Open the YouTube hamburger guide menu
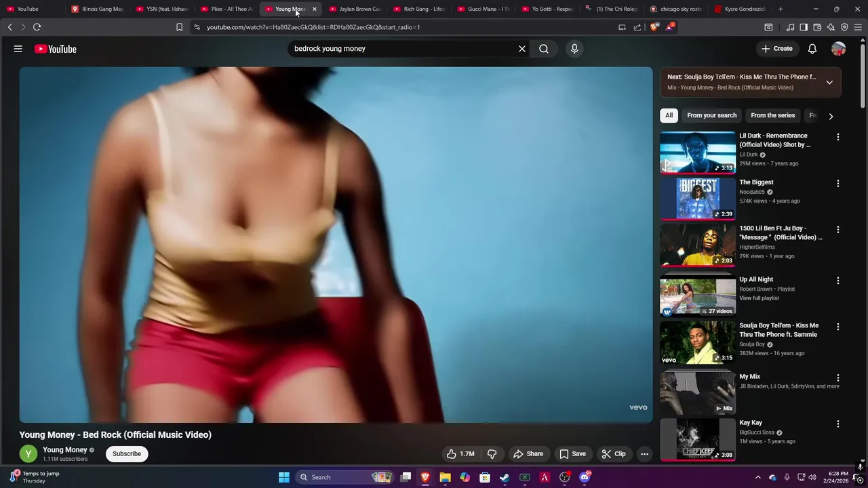868x488 pixels. point(18,49)
